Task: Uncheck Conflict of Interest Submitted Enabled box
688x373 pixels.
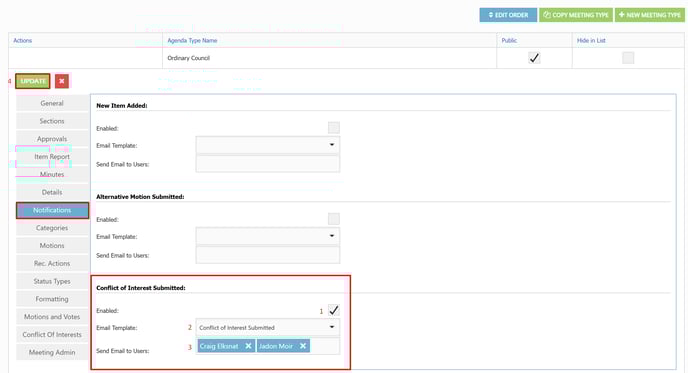Action: click(x=334, y=310)
